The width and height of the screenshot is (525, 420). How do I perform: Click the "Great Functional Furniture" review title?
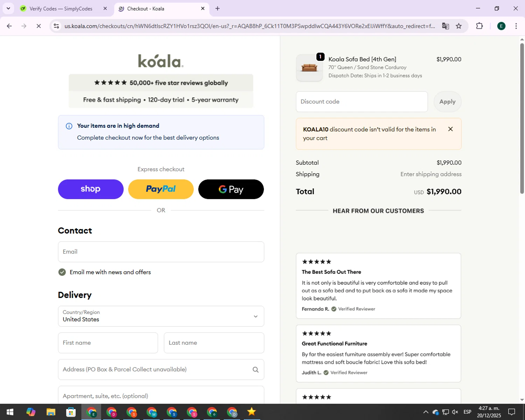(x=334, y=344)
